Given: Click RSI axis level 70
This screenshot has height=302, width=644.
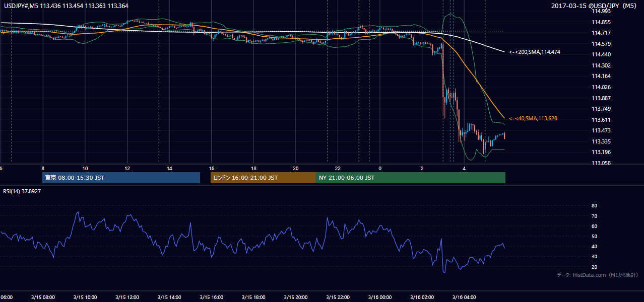Looking at the screenshot, I should pos(594,216).
